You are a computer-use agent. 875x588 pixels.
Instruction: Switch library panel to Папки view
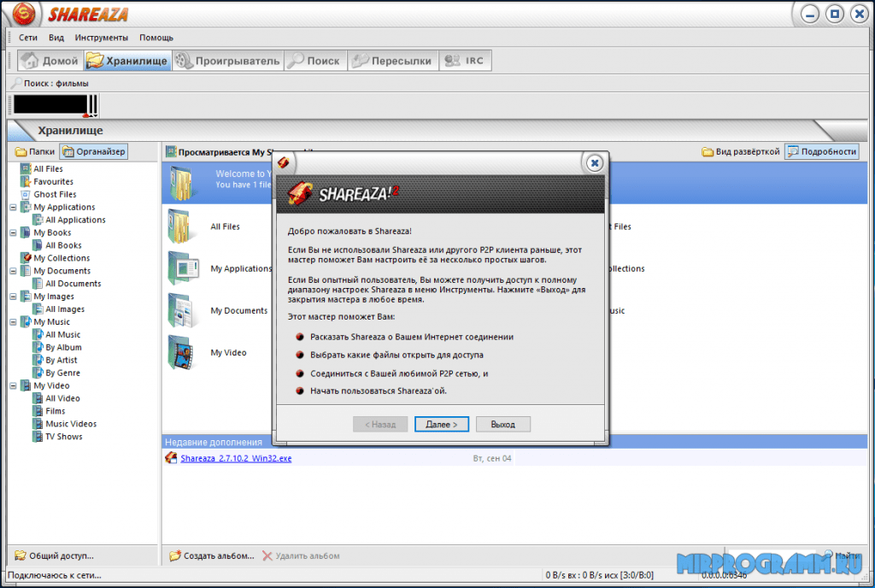pos(35,151)
